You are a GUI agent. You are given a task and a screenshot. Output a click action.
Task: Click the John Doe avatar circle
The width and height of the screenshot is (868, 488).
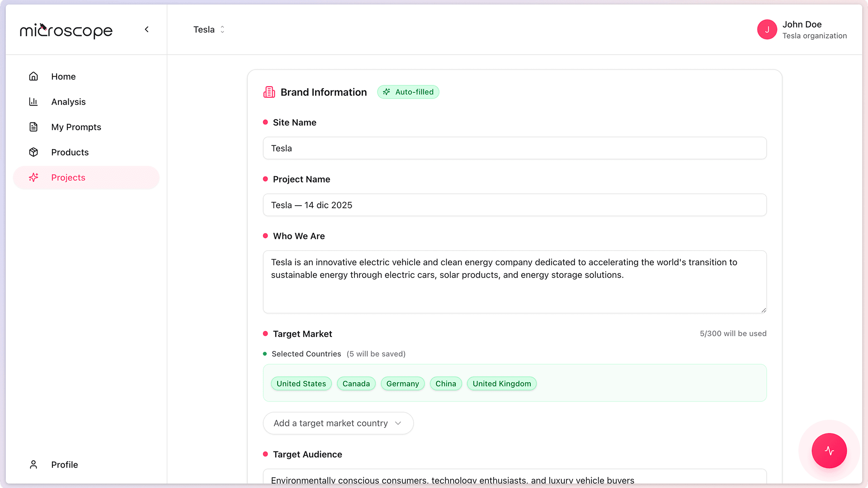click(x=767, y=29)
